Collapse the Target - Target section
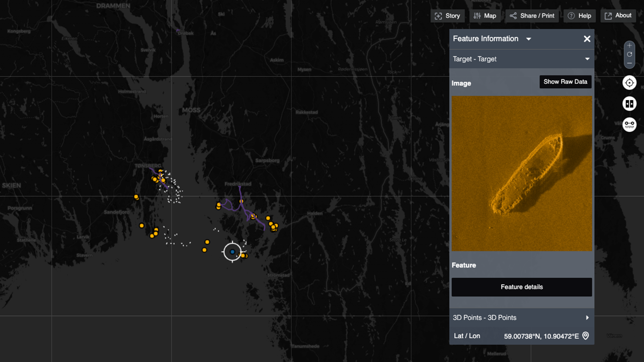This screenshot has width=644, height=362. (x=587, y=59)
